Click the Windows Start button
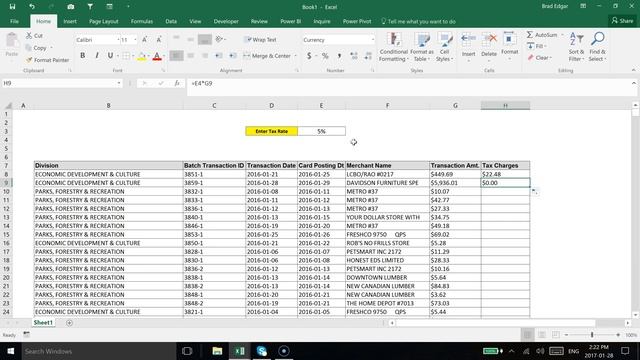The image size is (640, 360). click(x=11, y=351)
